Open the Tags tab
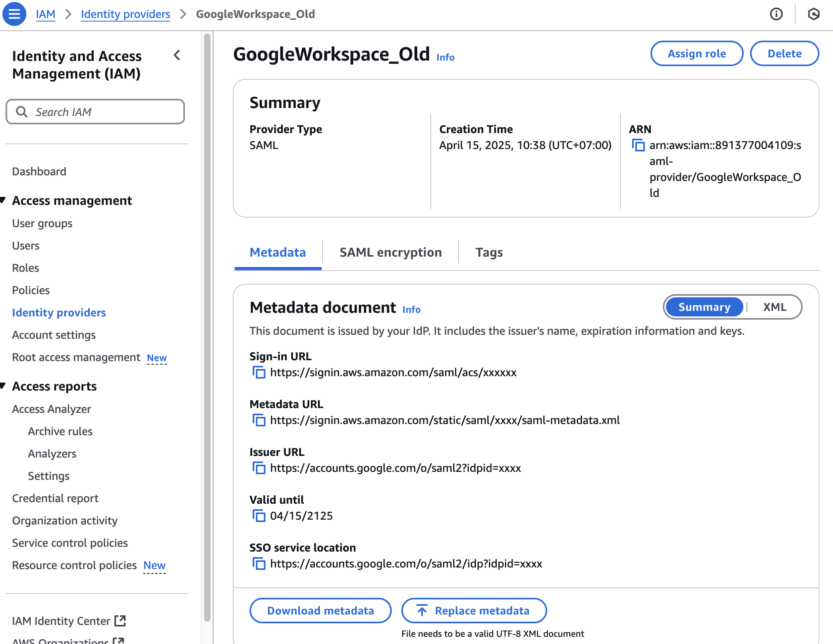Screen dimensions: 833x644 489,252
